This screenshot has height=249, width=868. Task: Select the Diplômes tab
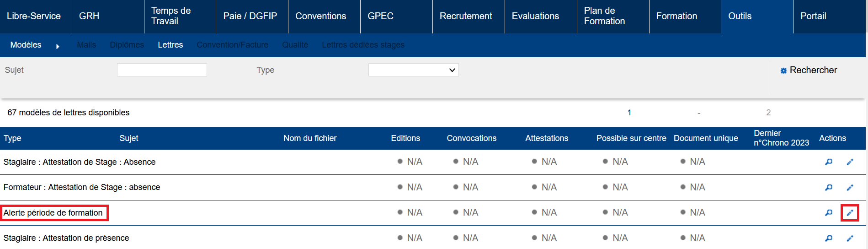pyautogui.click(x=127, y=45)
